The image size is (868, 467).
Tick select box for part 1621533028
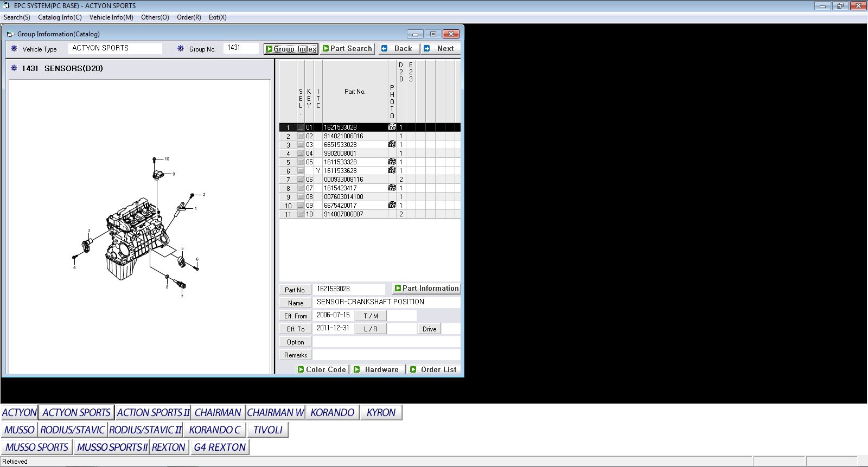[301, 127]
